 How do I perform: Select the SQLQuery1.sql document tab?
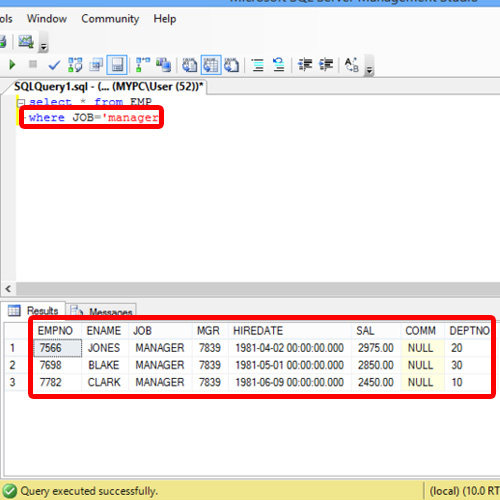click(x=109, y=87)
